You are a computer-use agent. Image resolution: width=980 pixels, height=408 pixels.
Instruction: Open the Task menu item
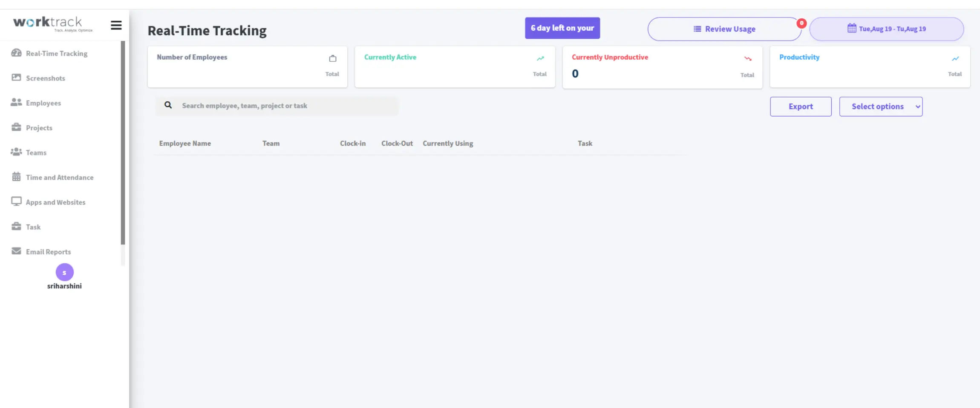(x=33, y=227)
